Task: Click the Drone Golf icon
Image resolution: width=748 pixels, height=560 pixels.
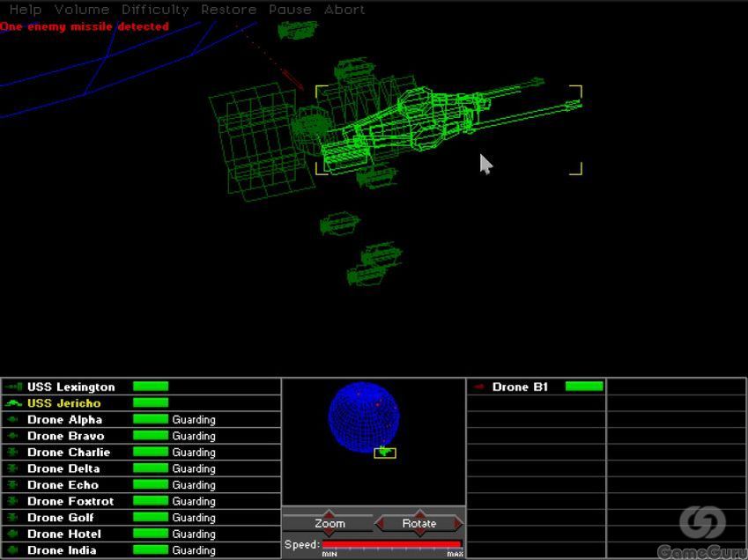Action: pyautogui.click(x=13, y=517)
